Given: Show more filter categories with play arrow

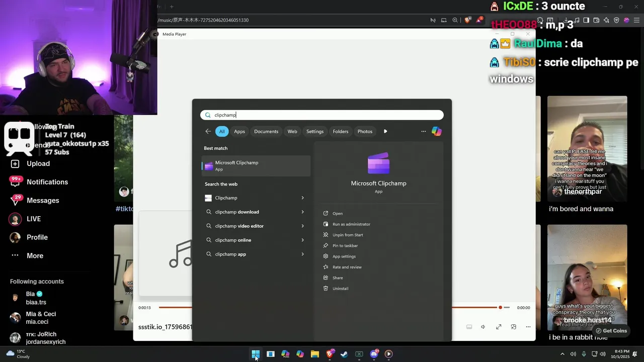Looking at the screenshot, I should [x=385, y=131].
